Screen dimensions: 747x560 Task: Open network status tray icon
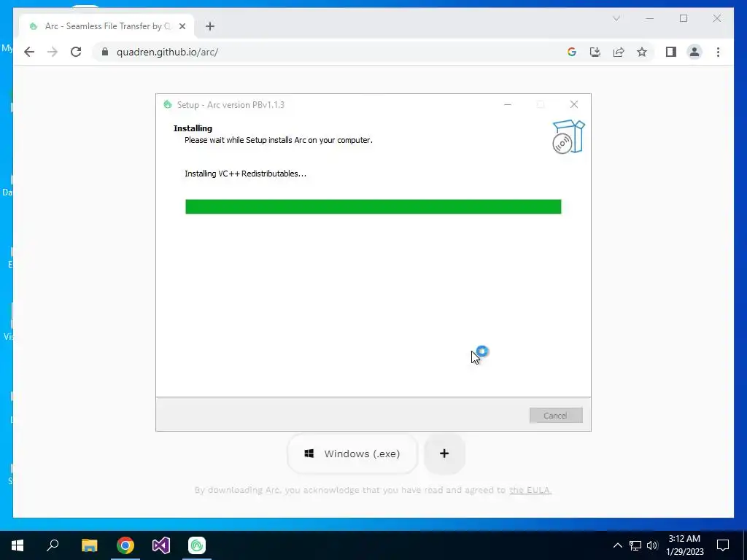pos(635,545)
